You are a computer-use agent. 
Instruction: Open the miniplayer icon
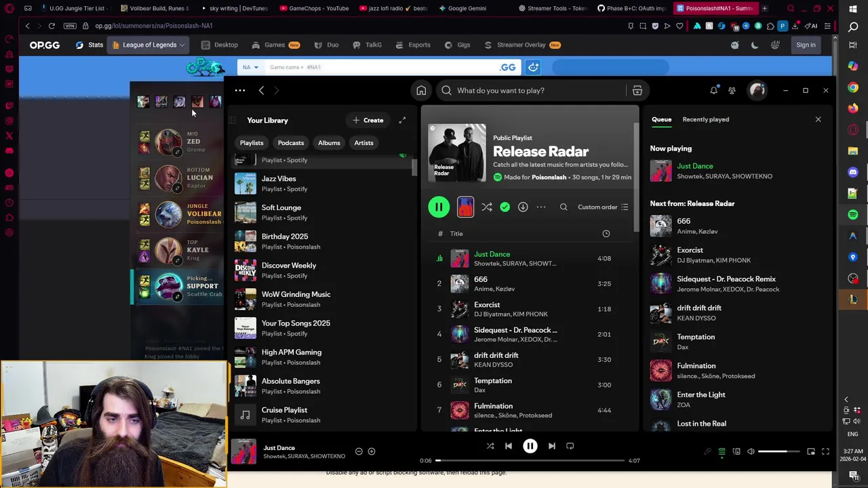(811, 452)
